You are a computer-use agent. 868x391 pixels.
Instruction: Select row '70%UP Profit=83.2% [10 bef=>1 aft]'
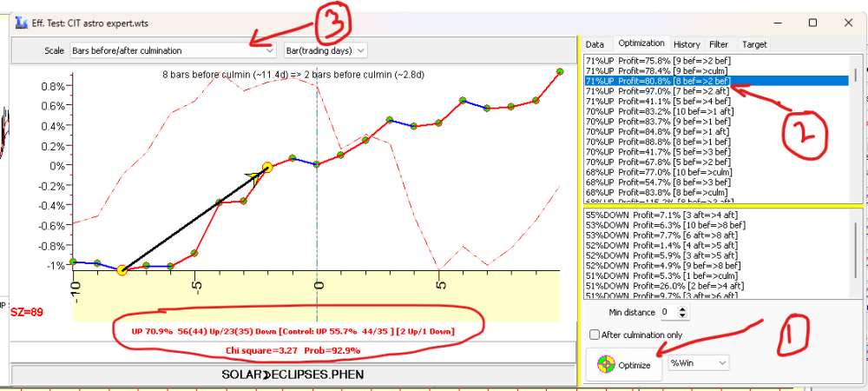tap(717, 111)
